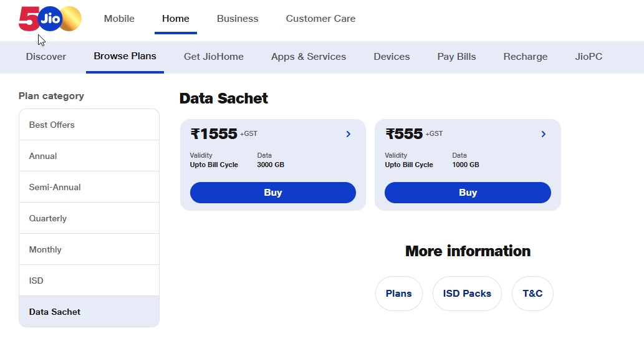Open Apps & Services menu
Screen dimensions: 644x341
click(x=309, y=57)
